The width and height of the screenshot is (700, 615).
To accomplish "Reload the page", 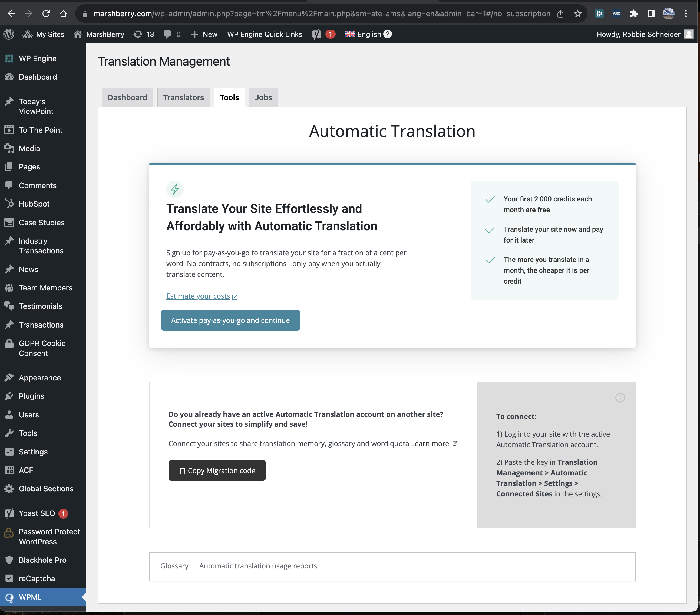I will pos(46,14).
